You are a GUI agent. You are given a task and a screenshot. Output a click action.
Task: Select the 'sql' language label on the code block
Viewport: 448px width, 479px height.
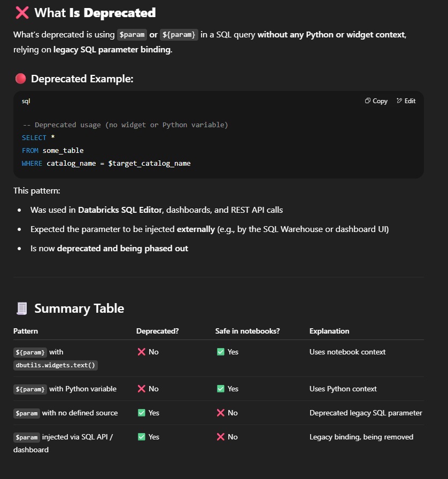(25, 101)
